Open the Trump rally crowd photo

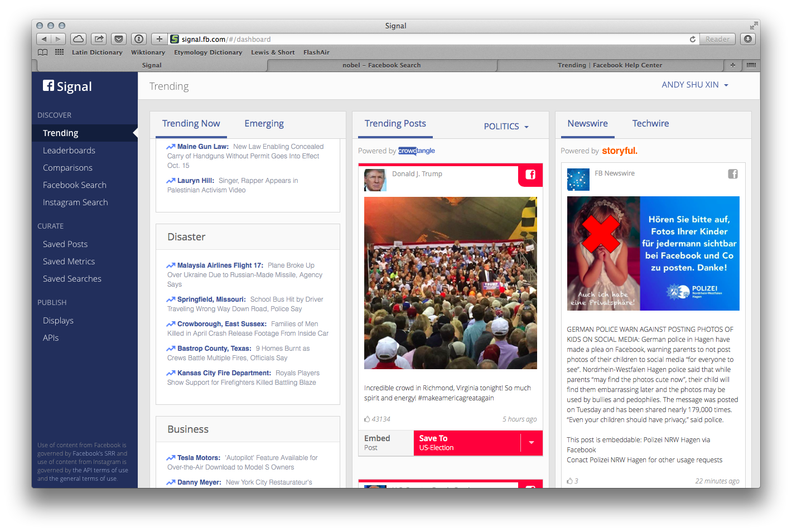click(x=451, y=283)
